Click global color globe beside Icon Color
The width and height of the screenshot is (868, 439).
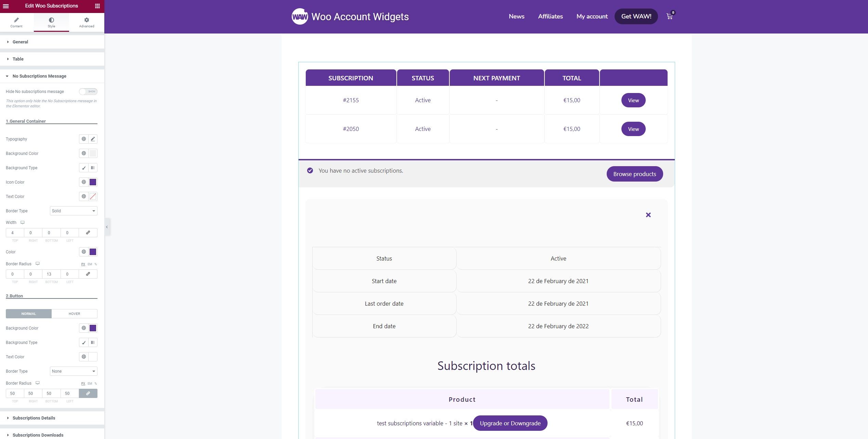84,182
